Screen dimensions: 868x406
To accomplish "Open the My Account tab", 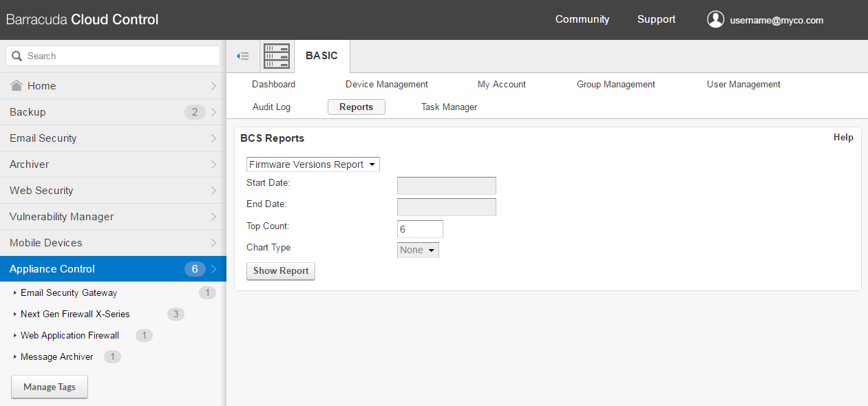I will (x=502, y=84).
